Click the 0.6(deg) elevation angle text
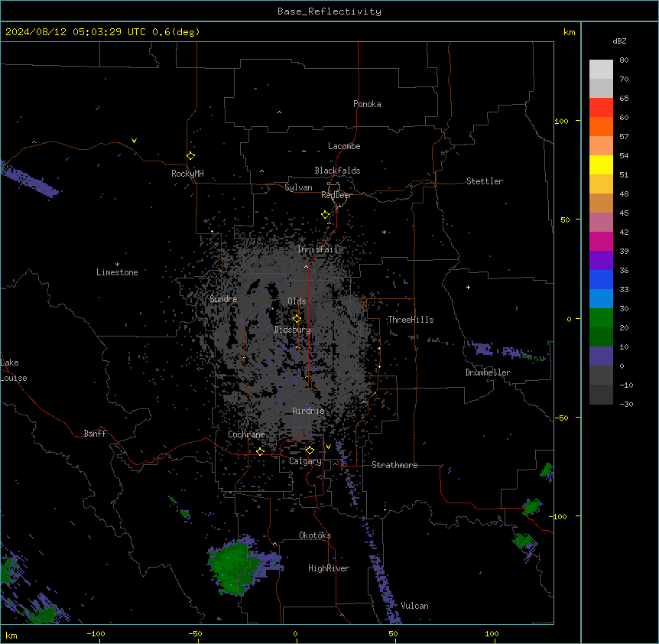 (176, 32)
